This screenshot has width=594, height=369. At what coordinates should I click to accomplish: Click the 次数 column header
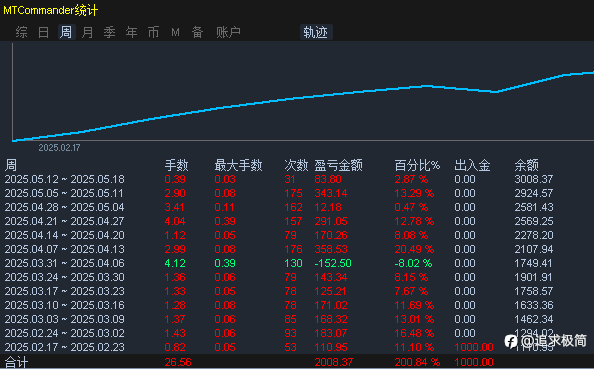[x=296, y=165]
